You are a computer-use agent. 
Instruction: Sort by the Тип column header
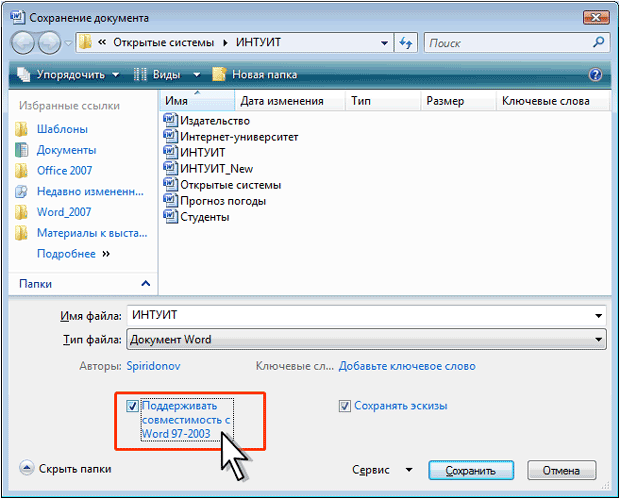click(382, 101)
